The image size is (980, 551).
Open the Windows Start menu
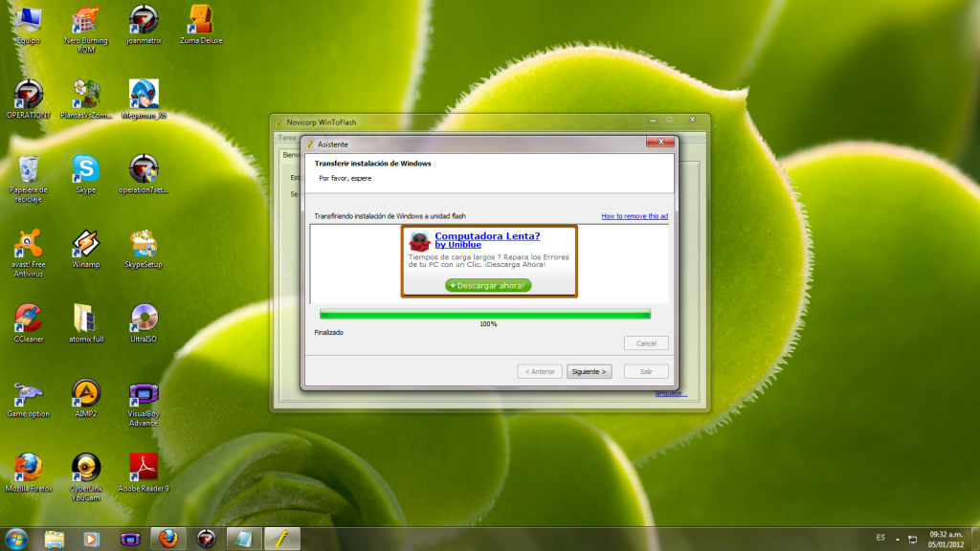pyautogui.click(x=16, y=539)
